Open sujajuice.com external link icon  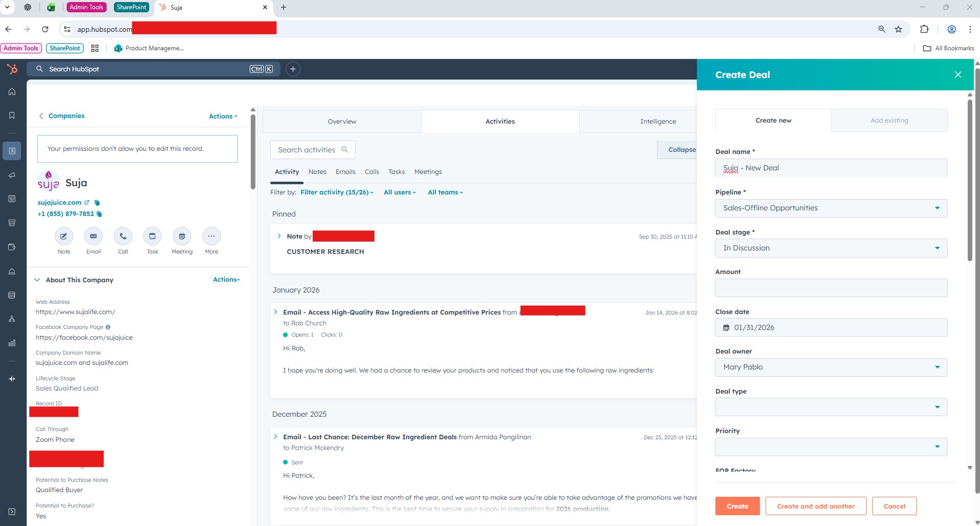pos(87,202)
